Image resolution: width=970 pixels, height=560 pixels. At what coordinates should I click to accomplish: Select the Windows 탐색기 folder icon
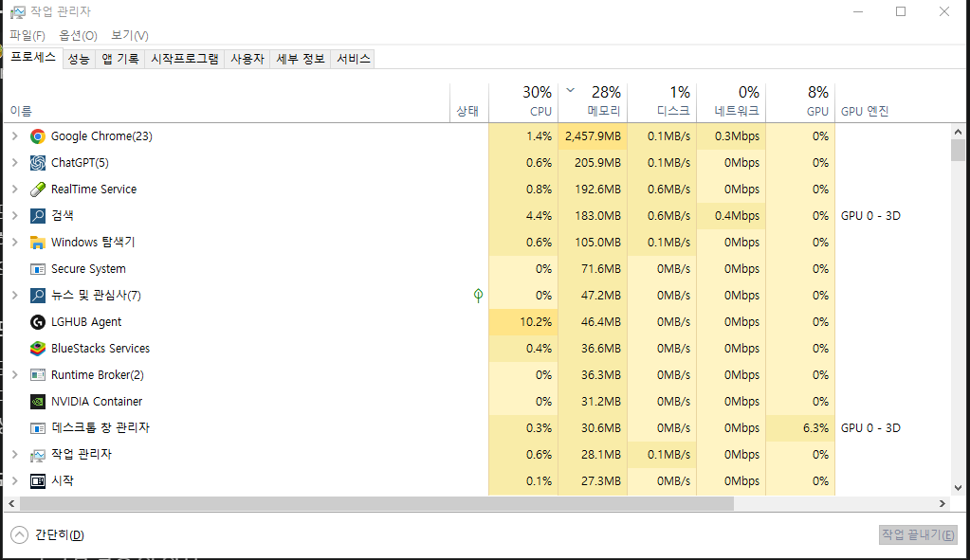(38, 242)
